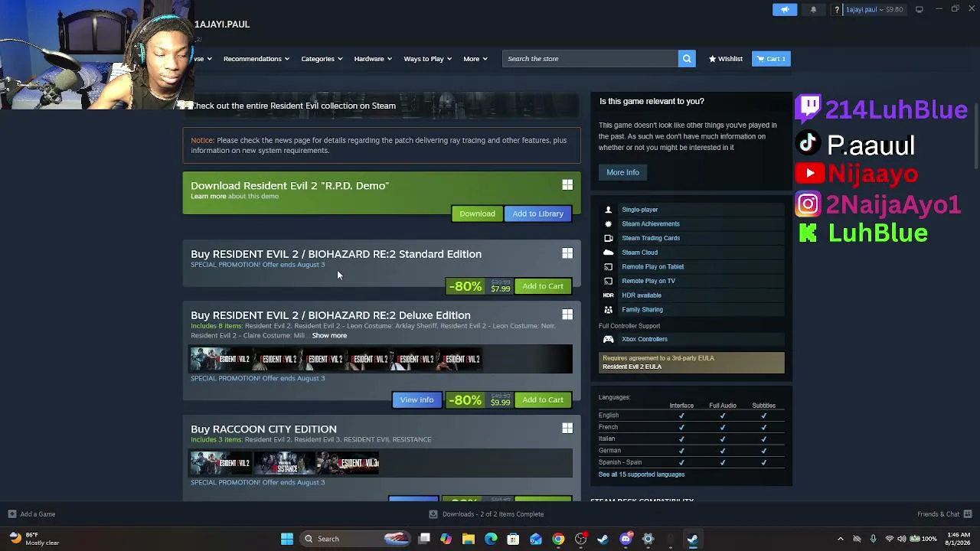Click the Steam Cloud icon
This screenshot has height=551, width=980.
click(x=609, y=253)
